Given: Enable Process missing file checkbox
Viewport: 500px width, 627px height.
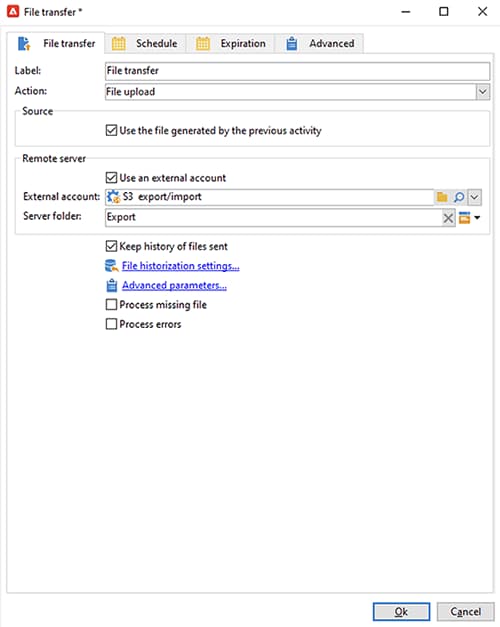Looking at the screenshot, I should (x=111, y=305).
